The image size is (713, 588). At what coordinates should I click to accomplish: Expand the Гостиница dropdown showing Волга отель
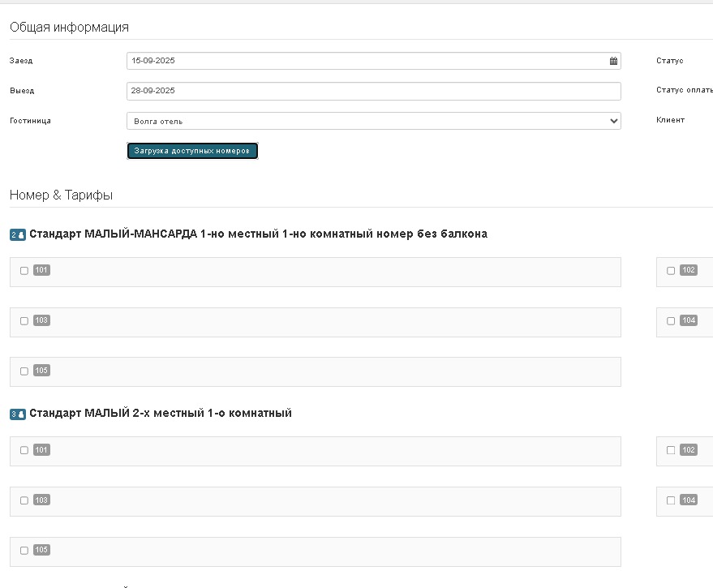tap(373, 121)
